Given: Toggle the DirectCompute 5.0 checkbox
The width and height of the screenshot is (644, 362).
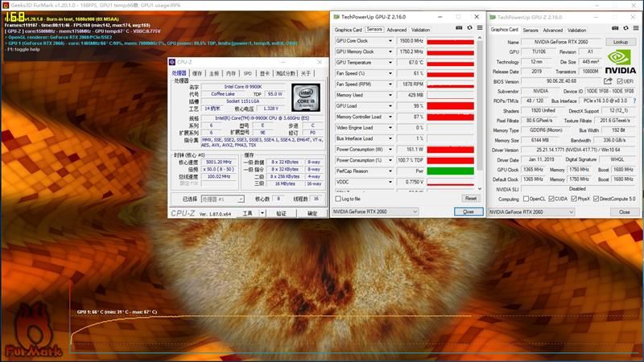Looking at the screenshot, I should [x=596, y=199].
